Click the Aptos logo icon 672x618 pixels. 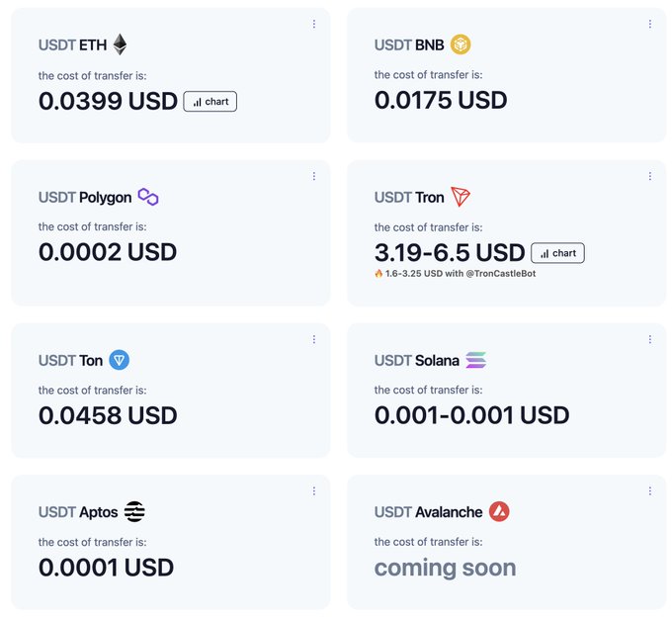(x=134, y=511)
